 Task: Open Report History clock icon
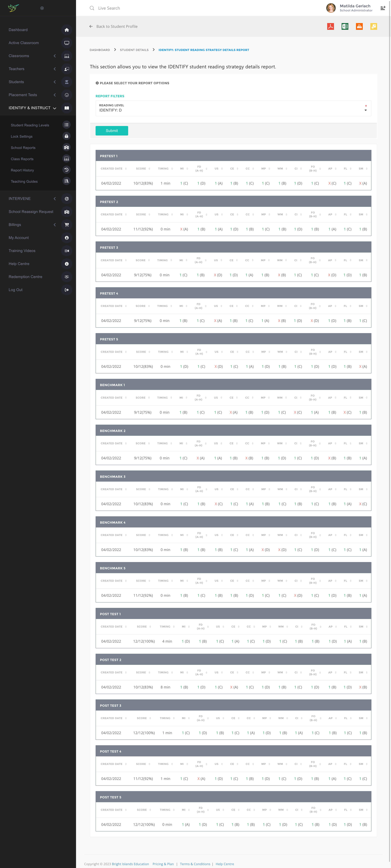click(x=67, y=170)
